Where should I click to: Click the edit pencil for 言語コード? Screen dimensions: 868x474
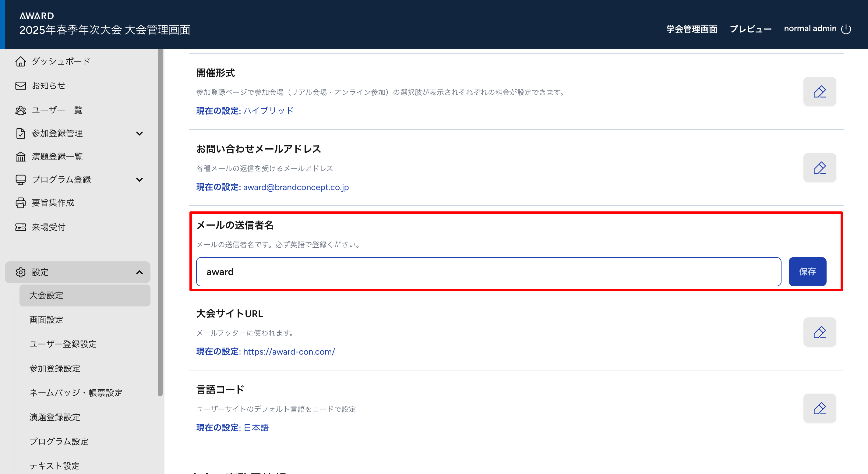coord(819,408)
